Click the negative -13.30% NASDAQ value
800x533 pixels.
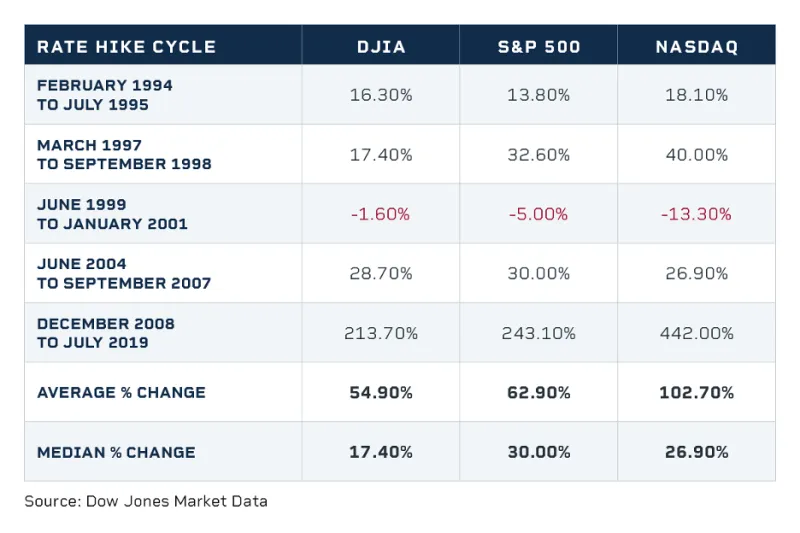tap(697, 214)
